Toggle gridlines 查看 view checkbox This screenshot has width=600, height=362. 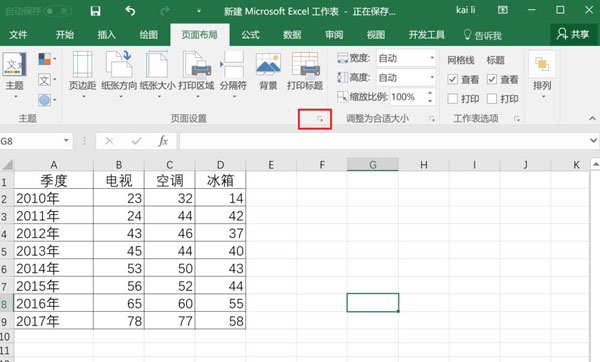[x=452, y=80]
